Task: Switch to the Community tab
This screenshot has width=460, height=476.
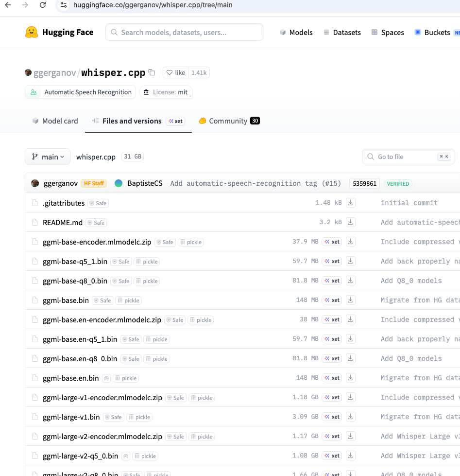Action: point(229,121)
